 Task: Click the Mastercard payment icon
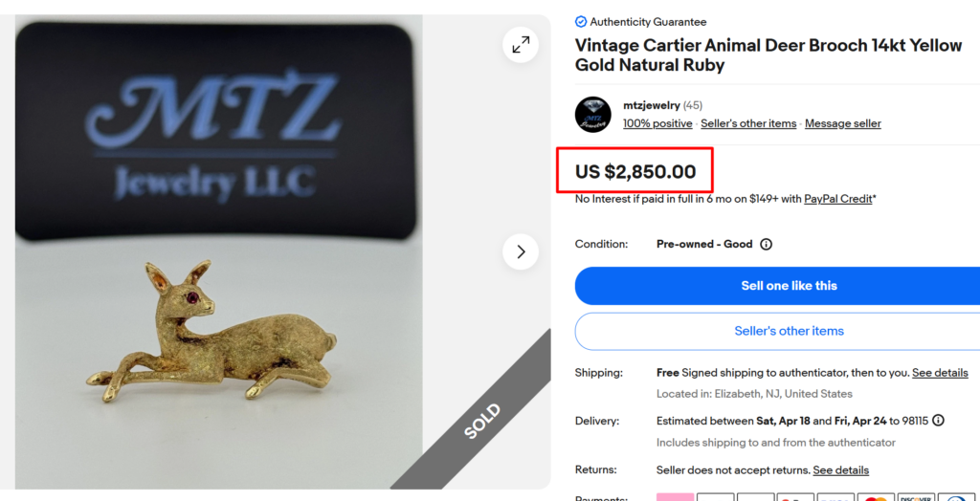[x=875, y=496]
